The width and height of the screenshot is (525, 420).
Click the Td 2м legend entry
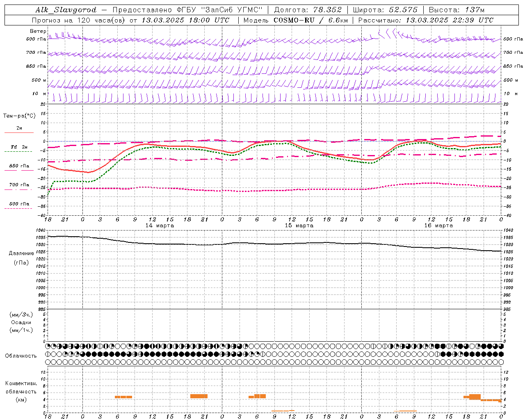coord(19,147)
